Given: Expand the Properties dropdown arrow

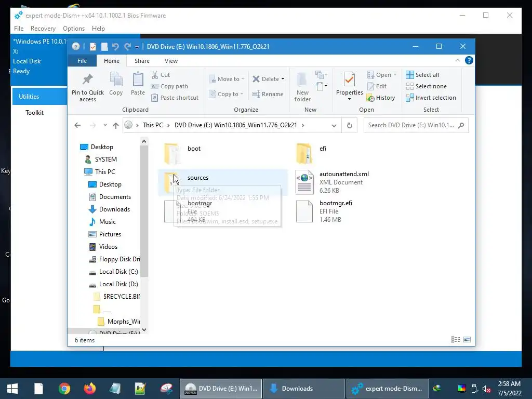Looking at the screenshot, I should (349, 99).
